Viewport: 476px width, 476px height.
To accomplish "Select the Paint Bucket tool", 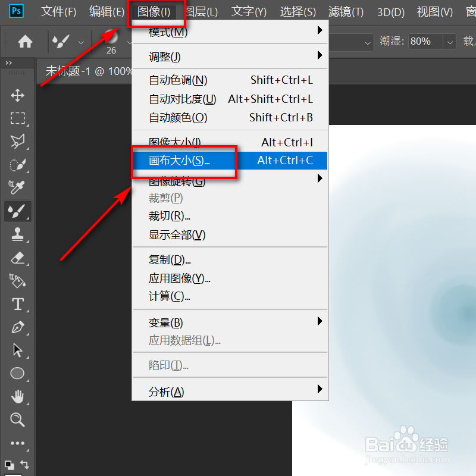I will [17, 280].
